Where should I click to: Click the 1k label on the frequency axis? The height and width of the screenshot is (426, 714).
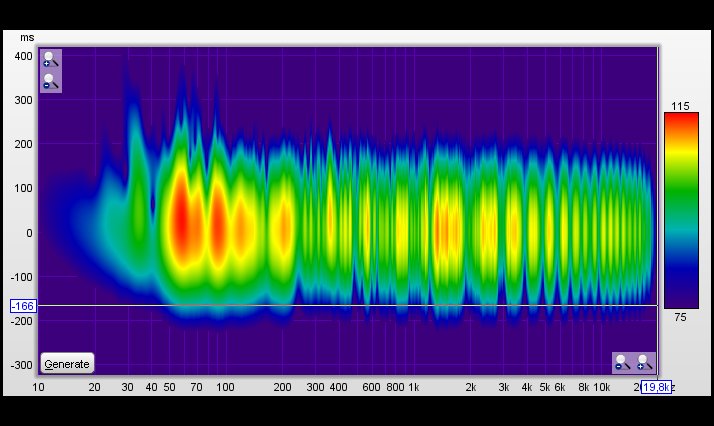point(413,387)
